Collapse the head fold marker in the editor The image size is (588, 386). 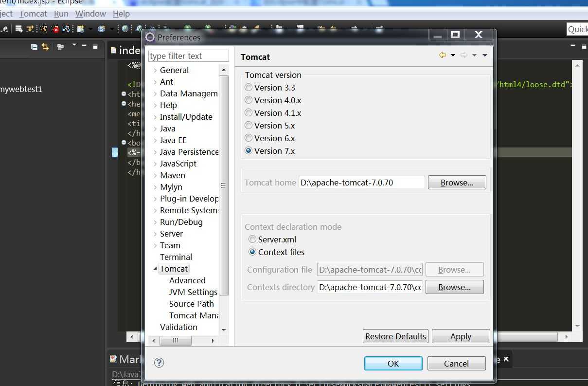coord(124,104)
